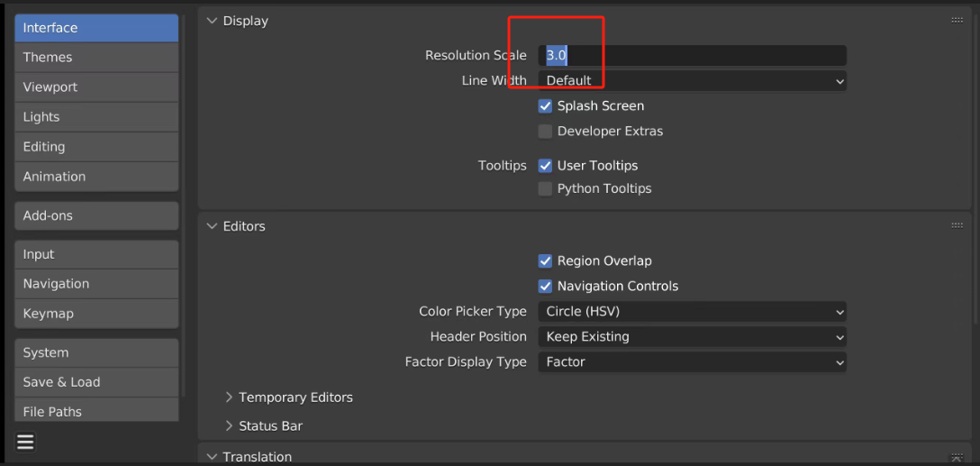Collapse the Translation panel
Image resolution: width=980 pixels, height=466 pixels.
212,457
